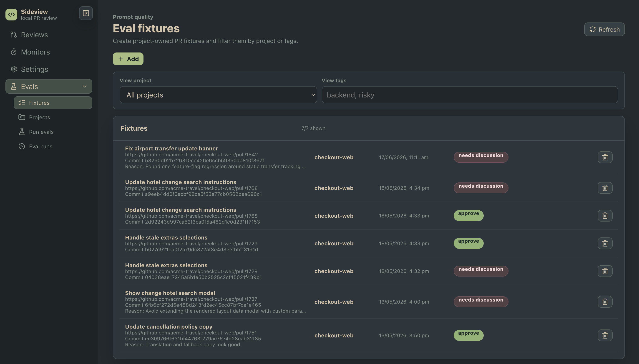Click checkout-web in the Fix airport transfer row
Screen dimensions: 639x364
pyautogui.click(x=334, y=157)
